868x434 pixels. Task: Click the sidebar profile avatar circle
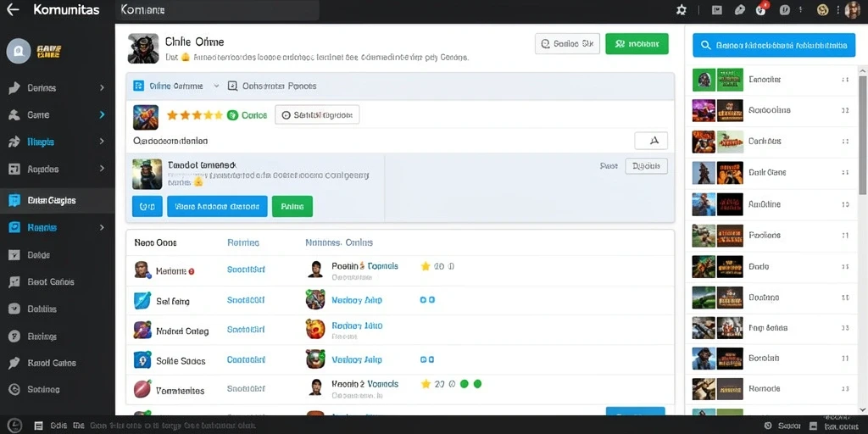pyautogui.click(x=18, y=51)
